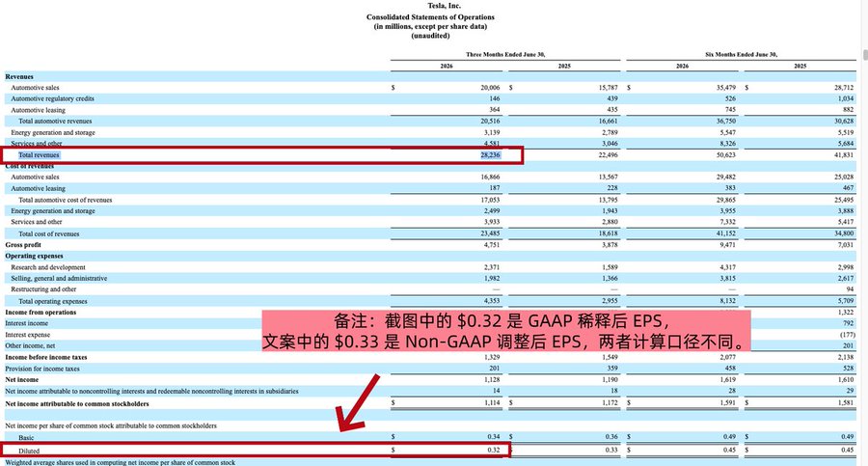Click the six-month gross profit value 9,471
Image resolution: width=868 pixels, height=466 pixels.
728,245
